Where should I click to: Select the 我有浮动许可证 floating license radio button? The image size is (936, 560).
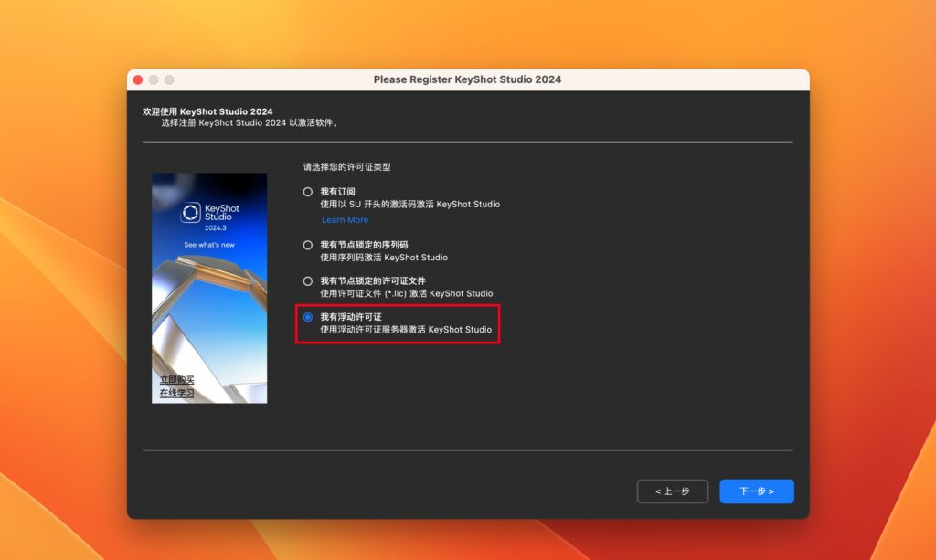(306, 317)
